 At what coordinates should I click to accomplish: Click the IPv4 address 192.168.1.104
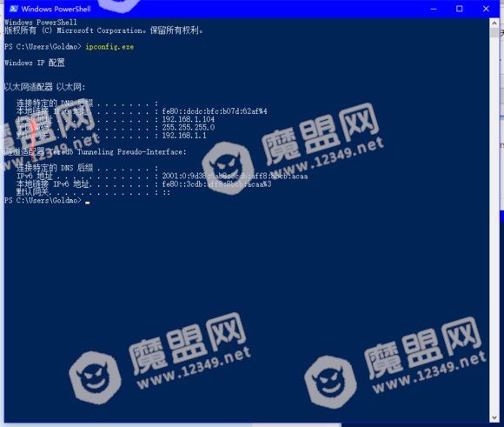188,119
